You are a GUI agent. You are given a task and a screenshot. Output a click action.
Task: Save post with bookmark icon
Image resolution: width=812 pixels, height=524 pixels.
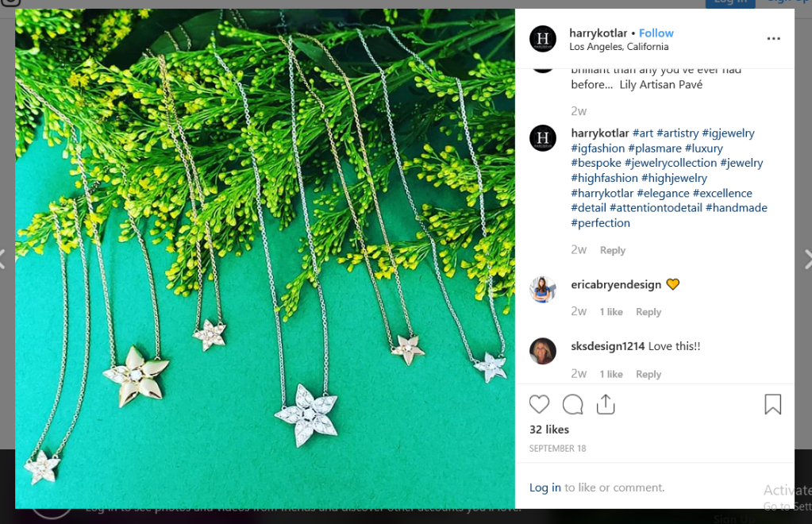tap(772, 404)
